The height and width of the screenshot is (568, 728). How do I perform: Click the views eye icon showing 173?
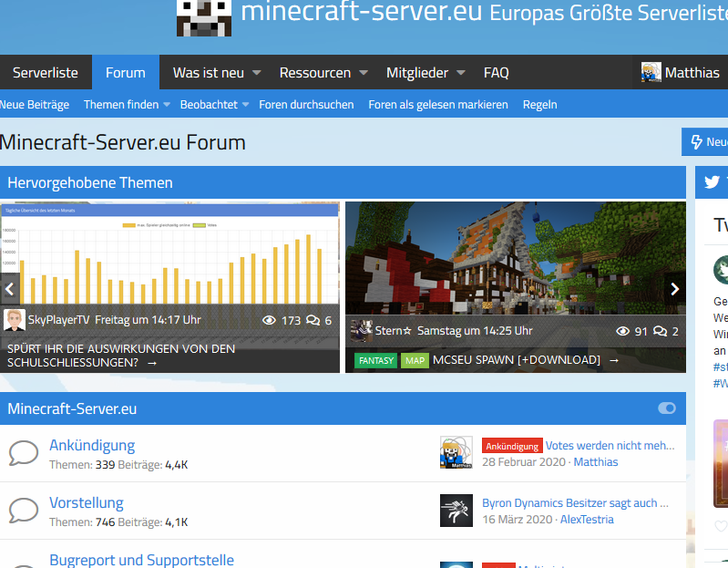[x=270, y=320]
